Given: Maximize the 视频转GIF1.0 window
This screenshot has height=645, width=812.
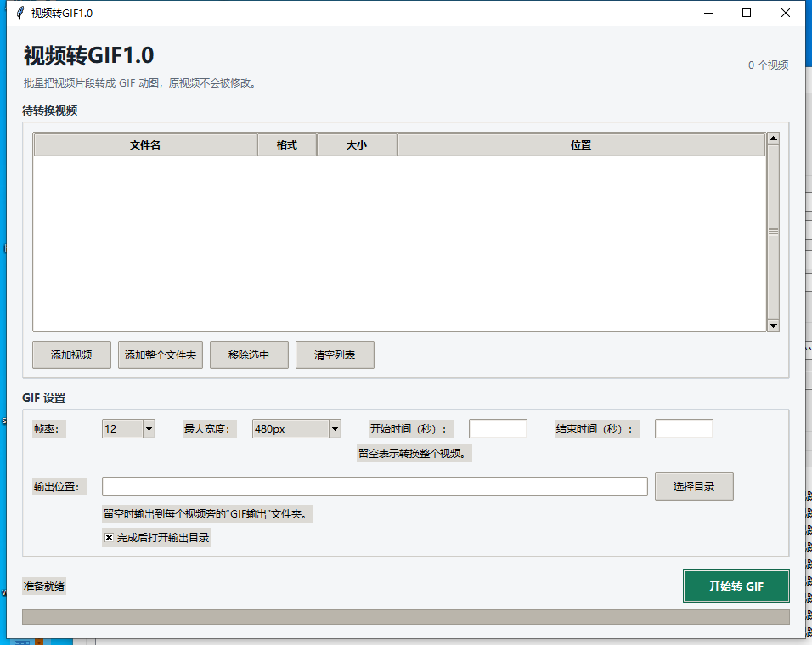Looking at the screenshot, I should [747, 13].
